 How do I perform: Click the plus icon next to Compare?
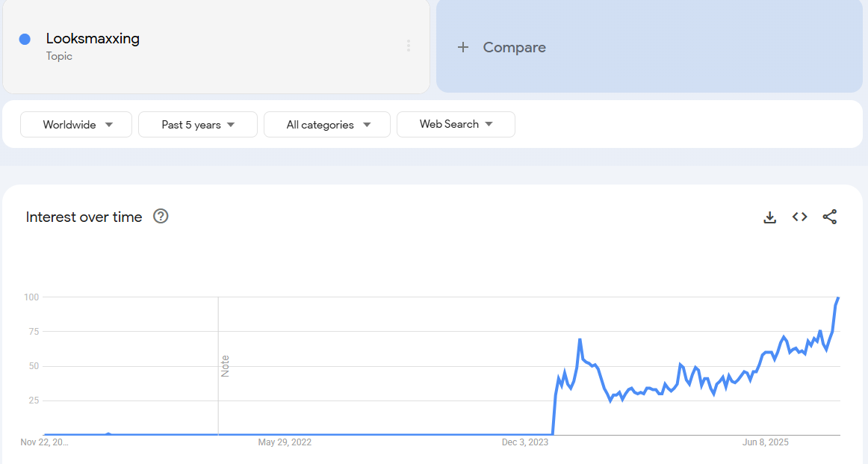463,47
